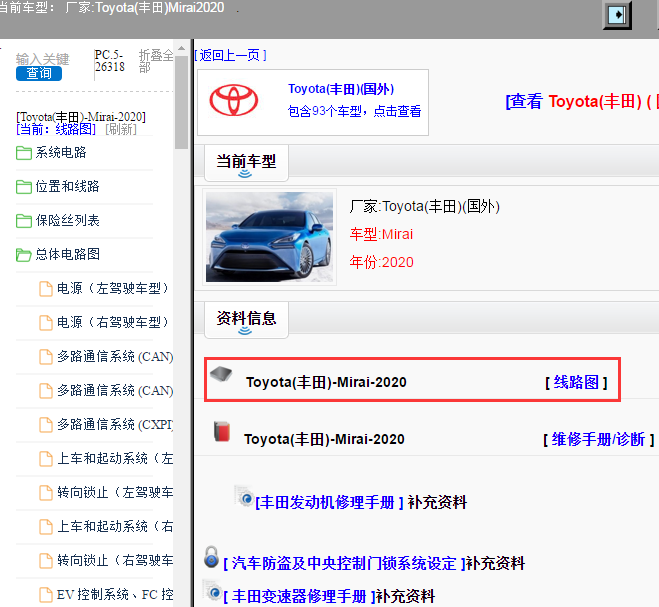Open 汽车防盗及中央控制门锁系统设定 link
The height and width of the screenshot is (607, 659).
(x=344, y=564)
